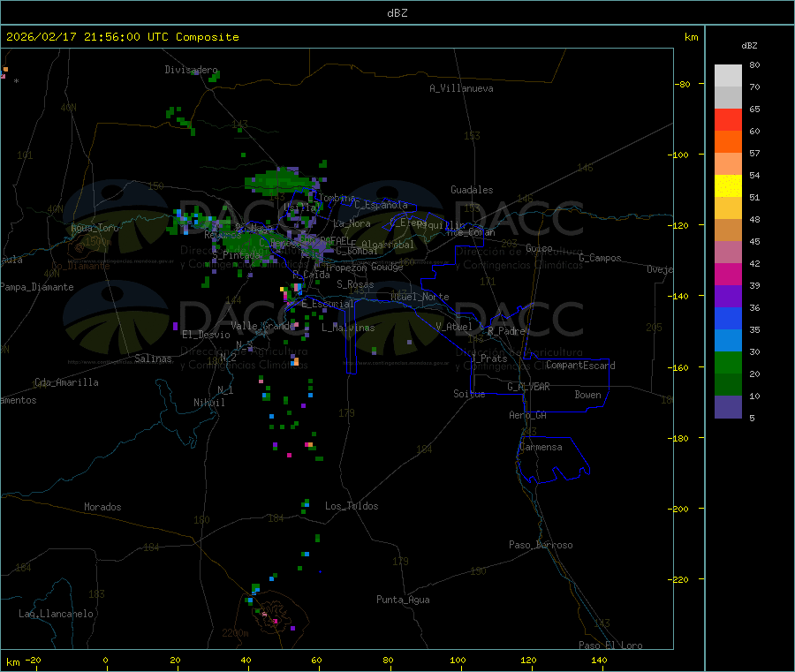Click the 'E_Escorial' map label
795x672 pixels.
click(328, 304)
